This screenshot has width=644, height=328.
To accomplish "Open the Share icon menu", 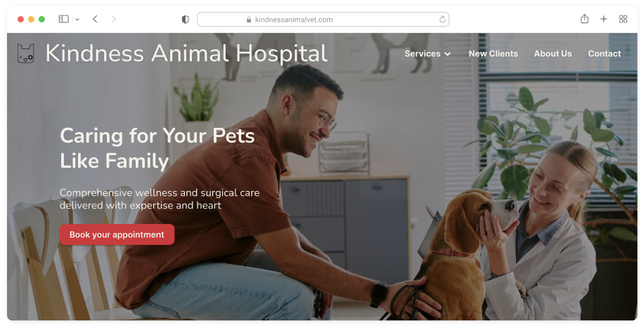I will 584,19.
